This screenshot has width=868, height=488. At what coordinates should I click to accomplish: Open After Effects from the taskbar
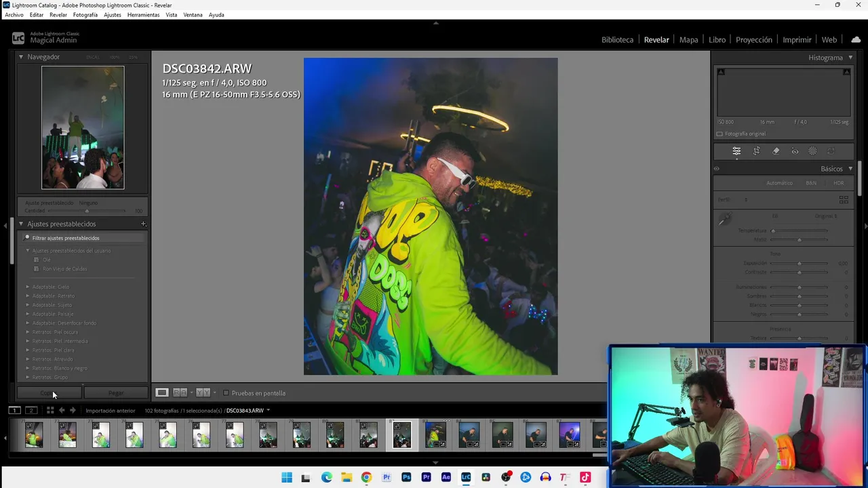click(x=446, y=477)
